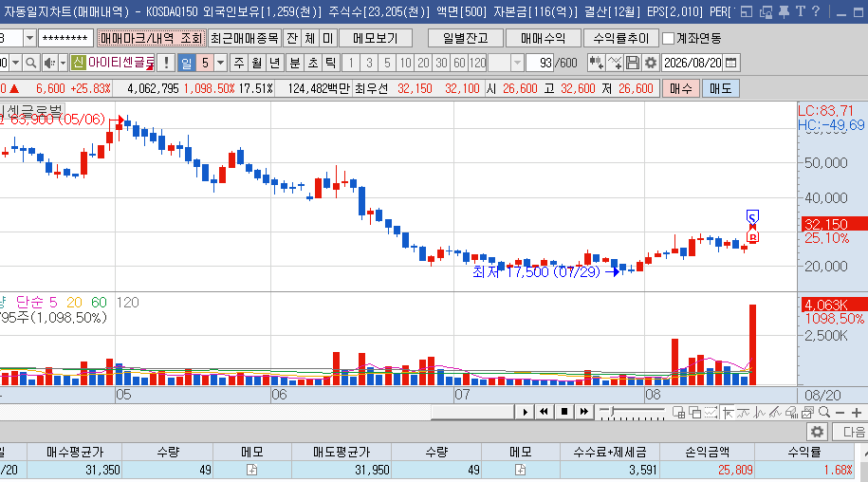This screenshot has width=868, height=482.
Task: Save chart with the floppy disk icon
Action: 633,63
